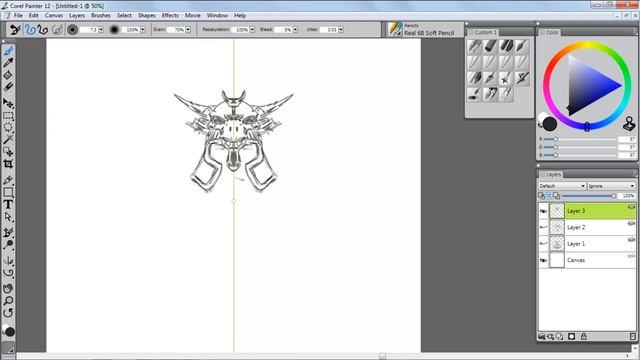Screen dimensions: 640x360
Task: Select the Magic Wand tool
Action: coord(8,140)
